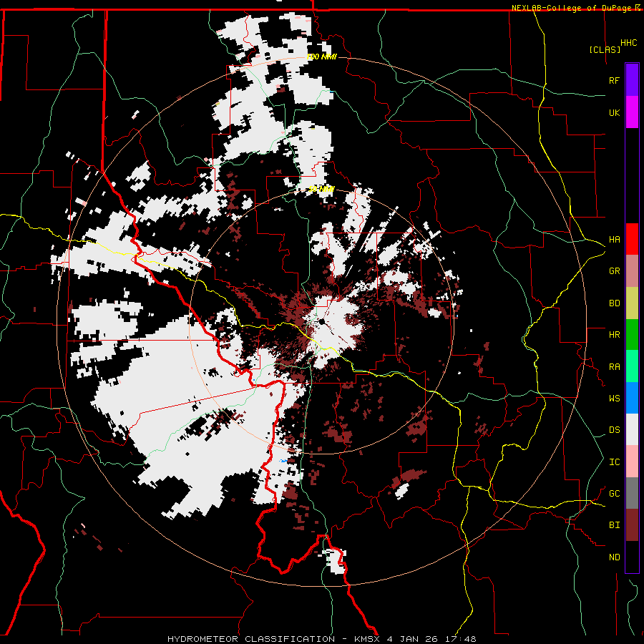The height and width of the screenshot is (644, 644).
Task: Click the WS legend label
Action: (x=614, y=399)
